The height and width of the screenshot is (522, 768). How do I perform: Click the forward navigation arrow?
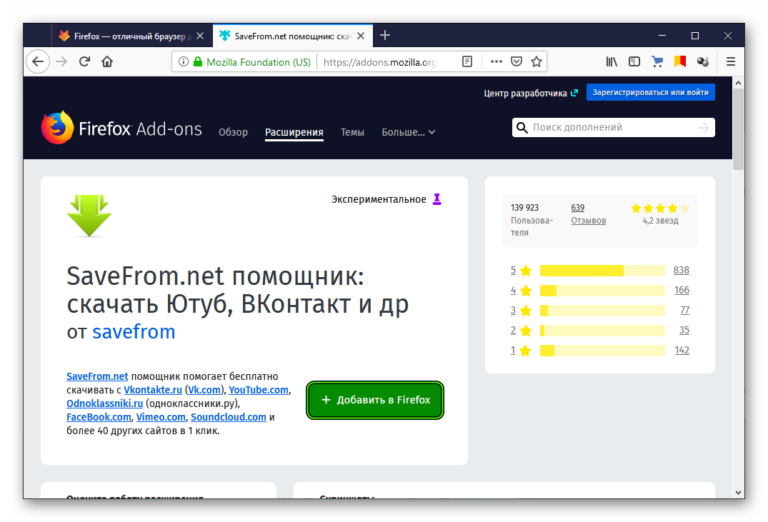click(61, 62)
